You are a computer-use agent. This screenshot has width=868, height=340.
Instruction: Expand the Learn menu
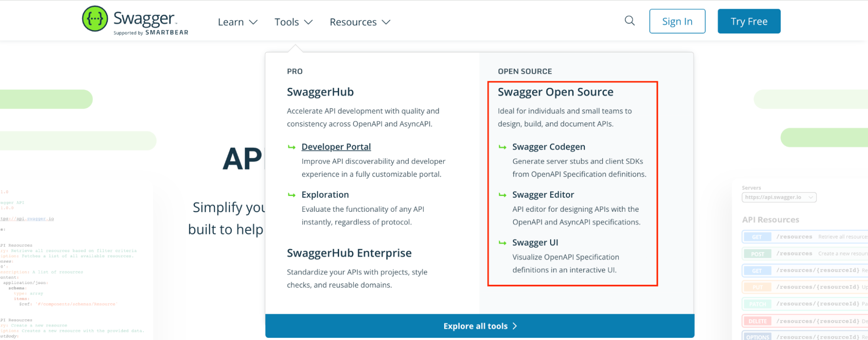pyautogui.click(x=238, y=22)
